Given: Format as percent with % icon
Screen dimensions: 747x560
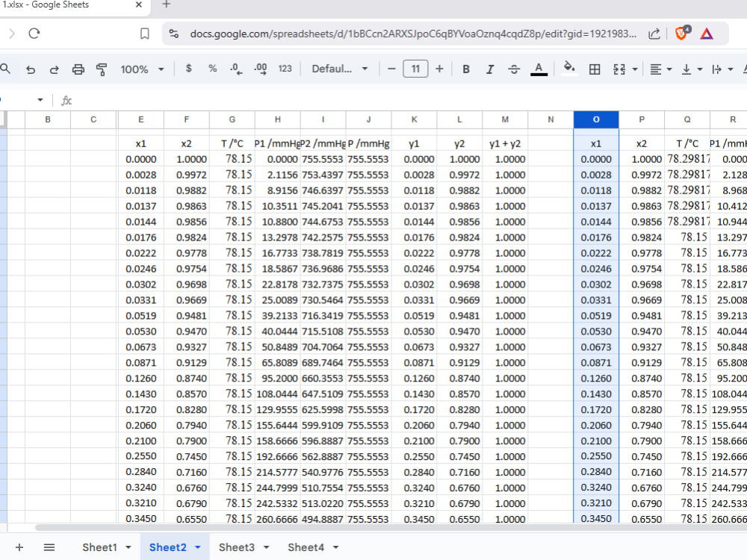Looking at the screenshot, I should [212, 69].
